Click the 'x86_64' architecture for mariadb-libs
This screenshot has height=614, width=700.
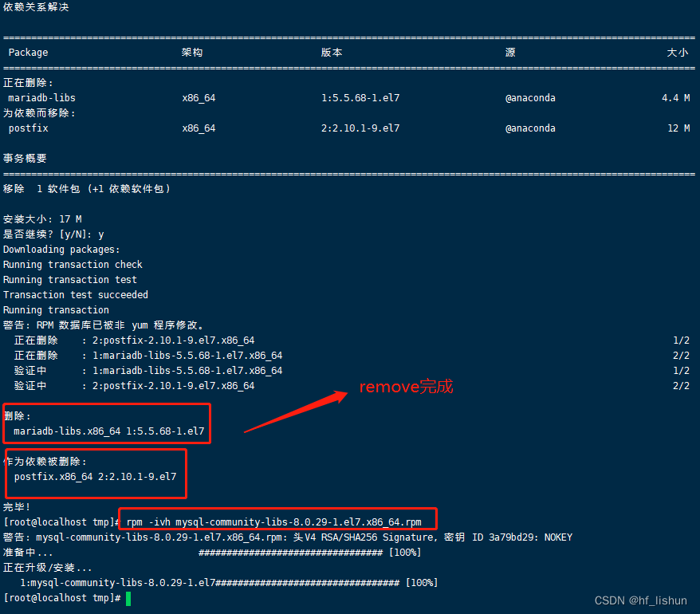199,98
